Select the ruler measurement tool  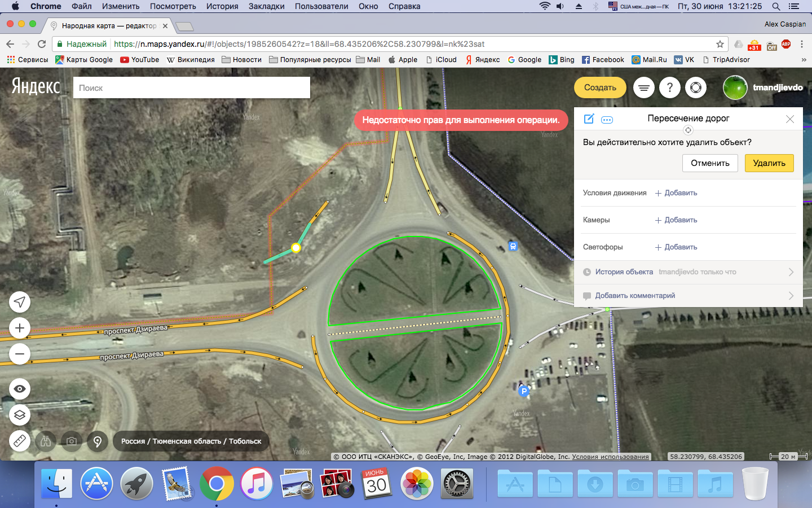click(20, 441)
